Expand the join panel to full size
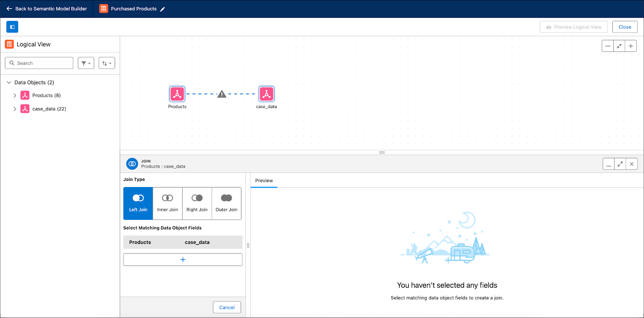The height and width of the screenshot is (318, 644). tap(620, 164)
